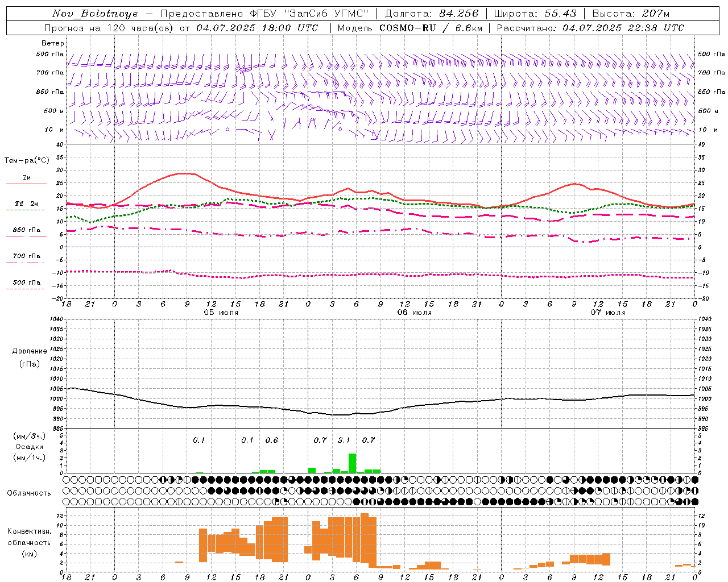Click the 700 гПа legend under temperature label
This screenshot has width=728, height=582.
tap(26, 256)
